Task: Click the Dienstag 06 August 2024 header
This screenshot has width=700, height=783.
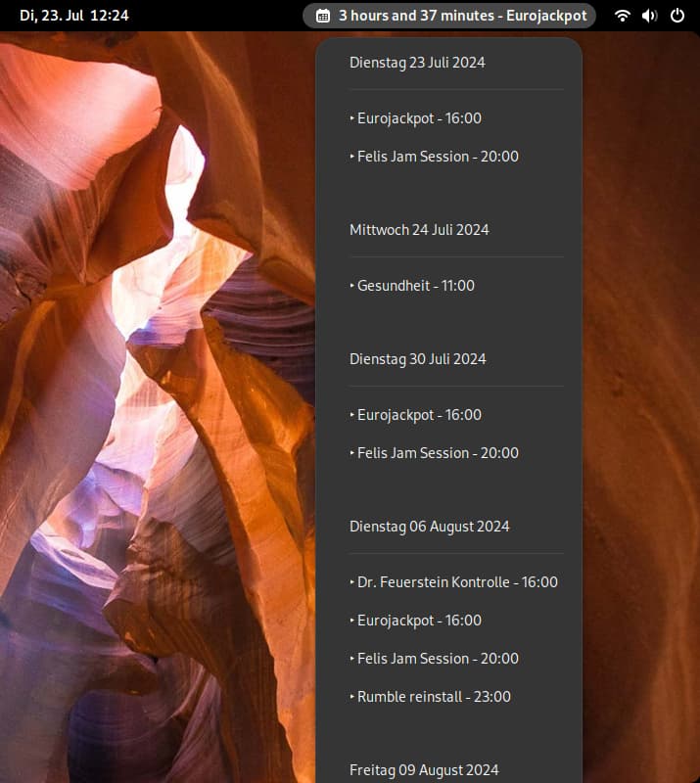Action: (429, 527)
